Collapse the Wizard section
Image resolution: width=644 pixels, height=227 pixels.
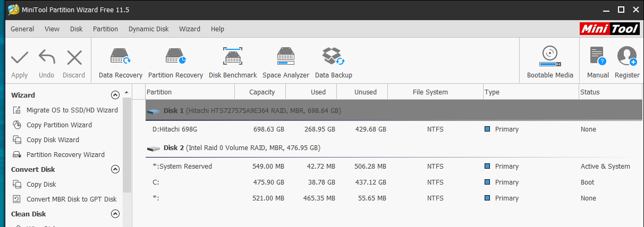point(115,95)
